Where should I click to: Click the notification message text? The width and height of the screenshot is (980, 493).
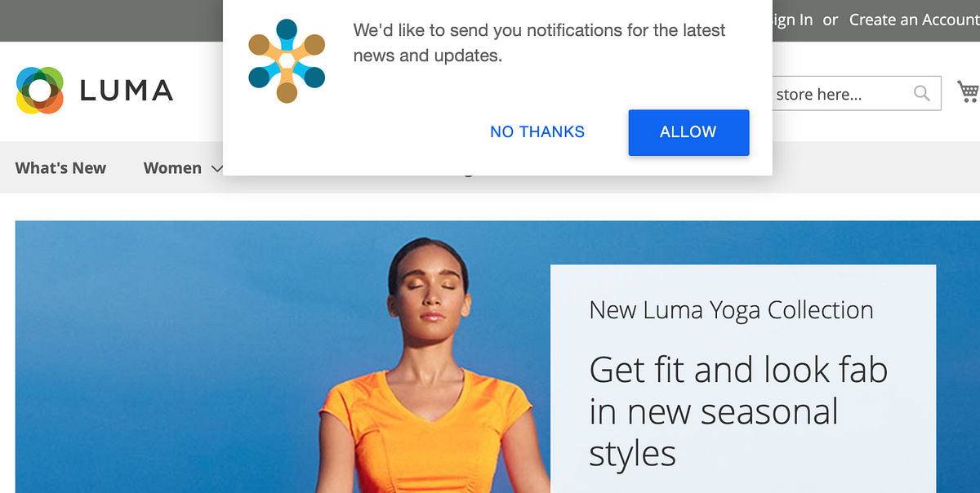539,43
